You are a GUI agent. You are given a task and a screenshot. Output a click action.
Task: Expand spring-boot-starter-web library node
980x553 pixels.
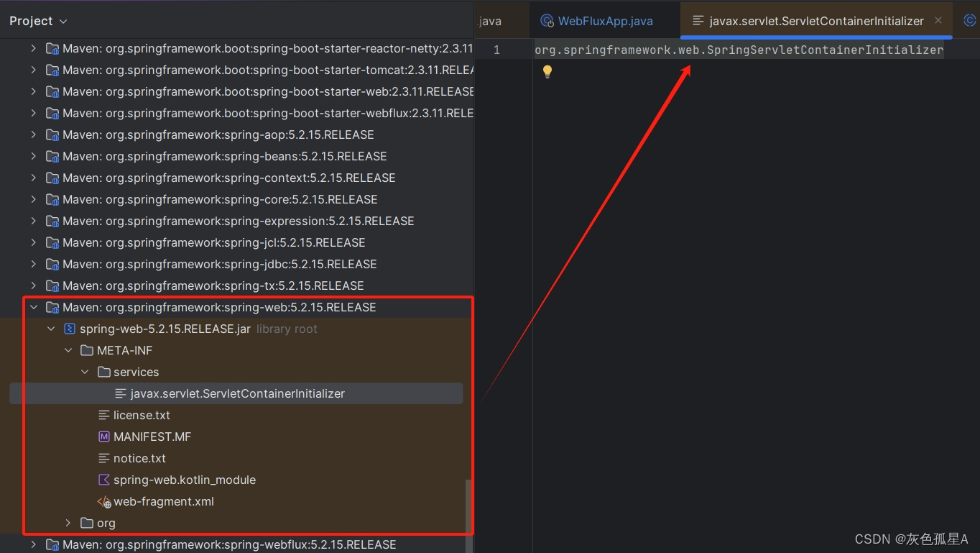(33, 91)
